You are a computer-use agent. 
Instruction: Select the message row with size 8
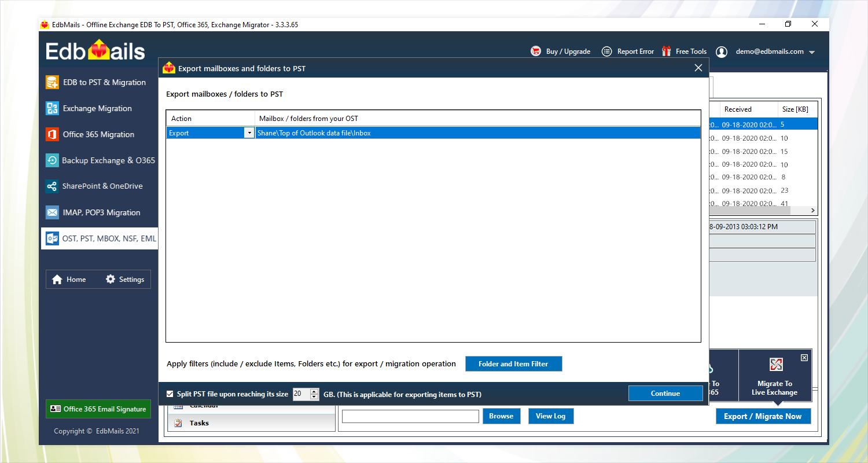(x=763, y=177)
